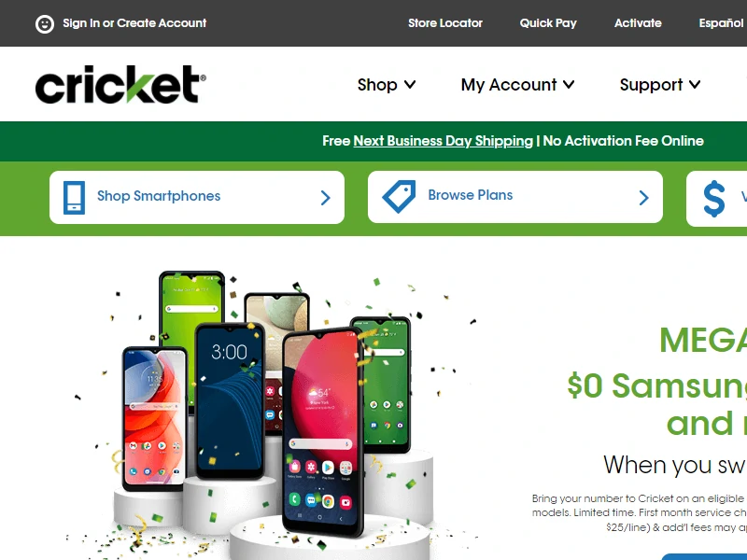Viewport: 747px width, 560px height.
Task: Switch language to Español
Action: (721, 22)
